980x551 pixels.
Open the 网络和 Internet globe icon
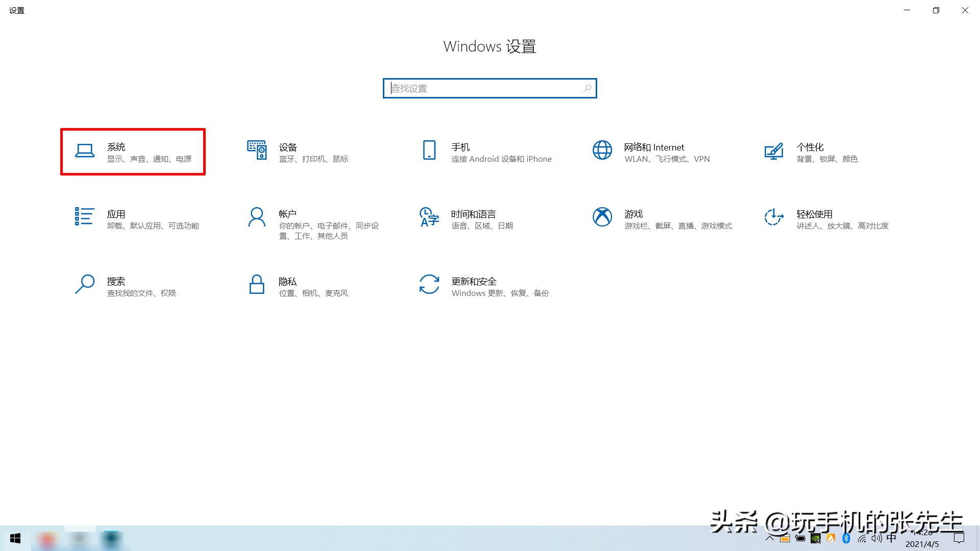click(x=602, y=150)
